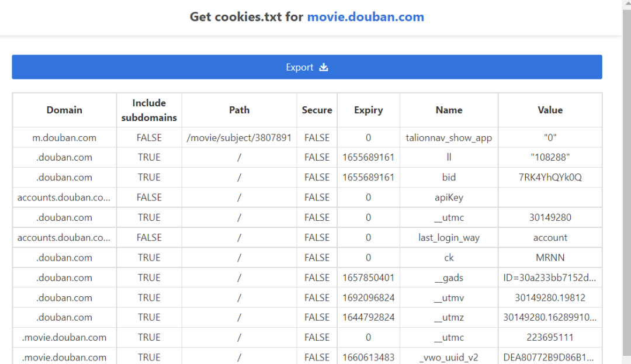
Task: Click the 1660613483 expiry cell
Action: click(369, 357)
